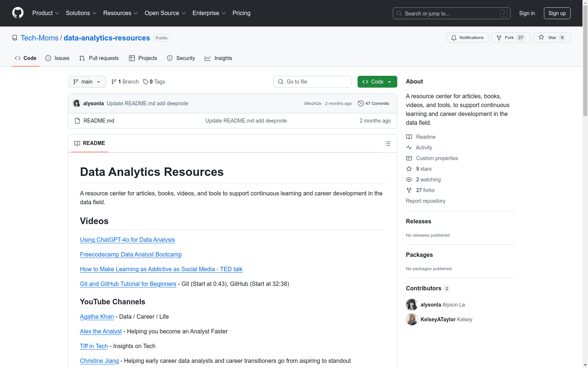The image size is (588, 368).
Task: Click KelseyATaylor contributor avatar
Action: click(x=412, y=319)
